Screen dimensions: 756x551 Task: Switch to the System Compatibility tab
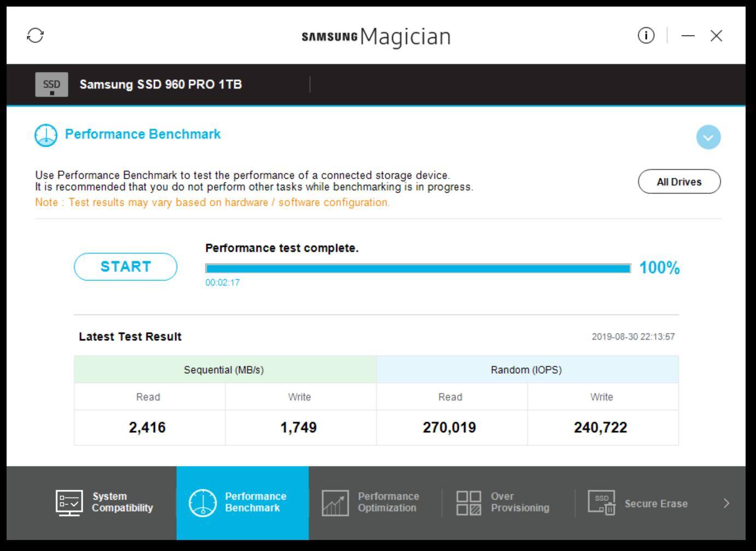(105, 502)
